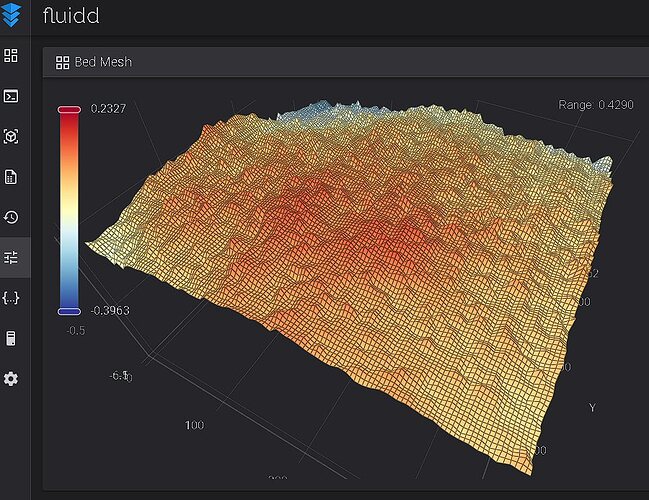Click the fluidd title text
Viewport: 649px width, 500px height.
71,15
